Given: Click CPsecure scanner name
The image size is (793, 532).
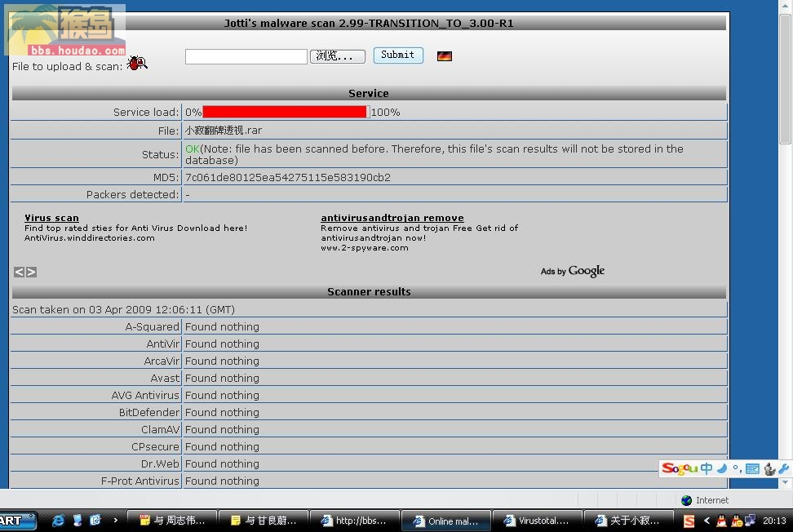Looking at the screenshot, I should coord(155,447).
